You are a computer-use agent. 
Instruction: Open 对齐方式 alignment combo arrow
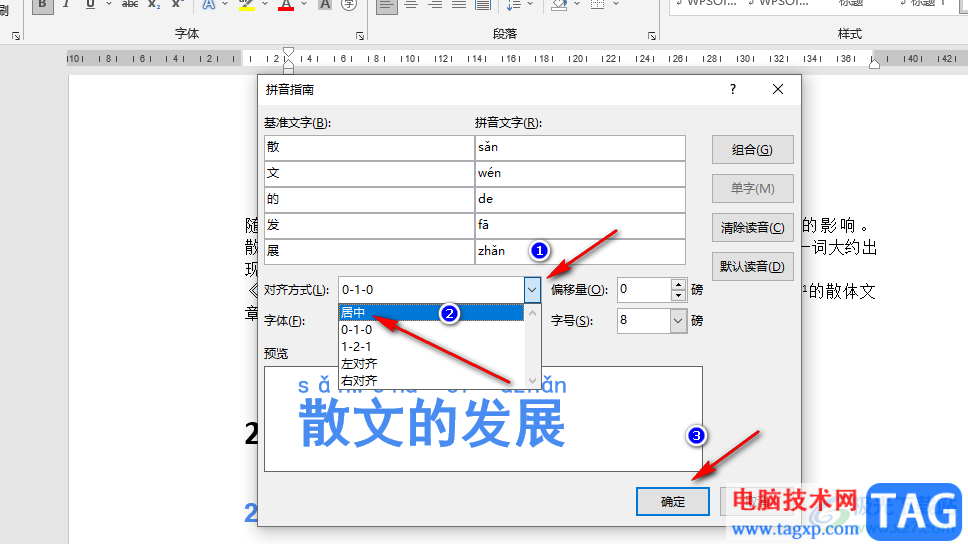[532, 290]
